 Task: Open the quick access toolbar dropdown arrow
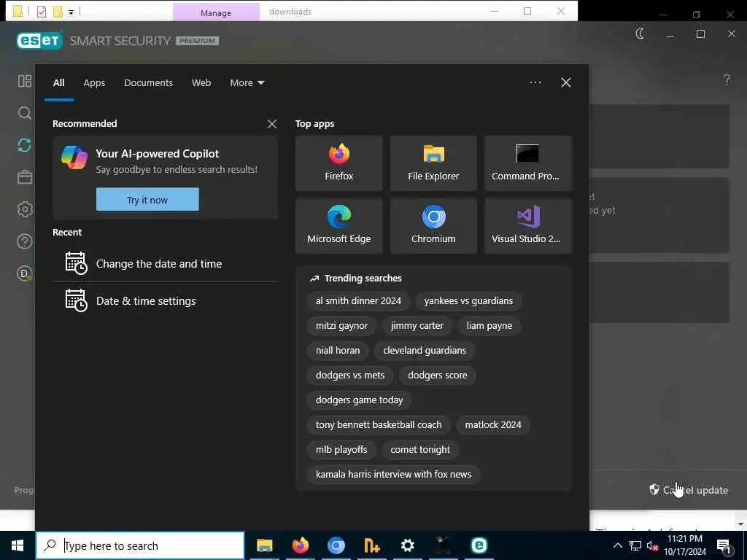click(x=71, y=12)
